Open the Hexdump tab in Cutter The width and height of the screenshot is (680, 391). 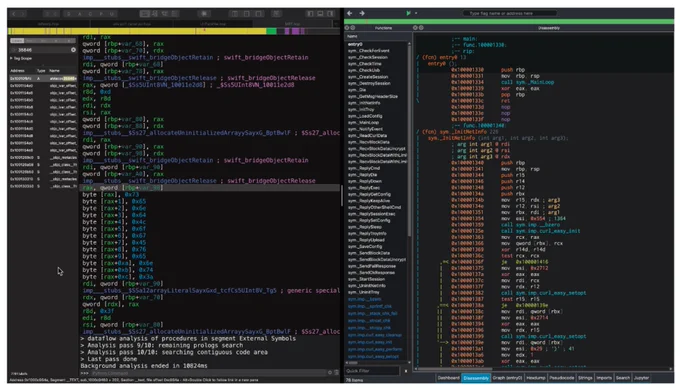[x=536, y=378]
